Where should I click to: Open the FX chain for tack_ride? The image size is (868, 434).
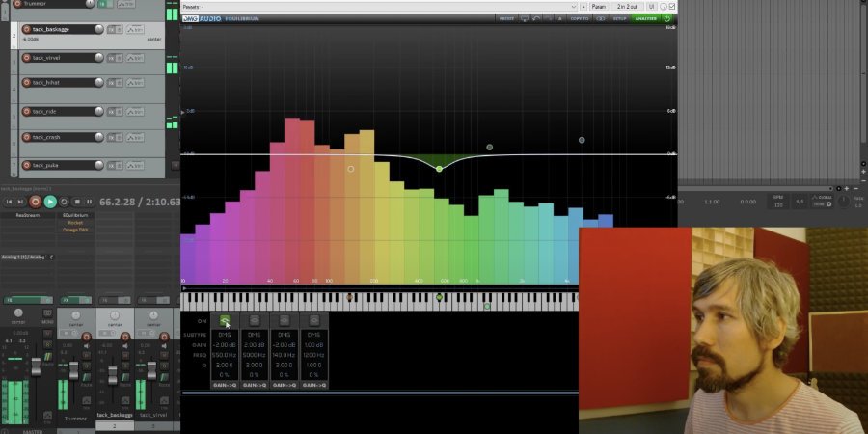pos(111,111)
